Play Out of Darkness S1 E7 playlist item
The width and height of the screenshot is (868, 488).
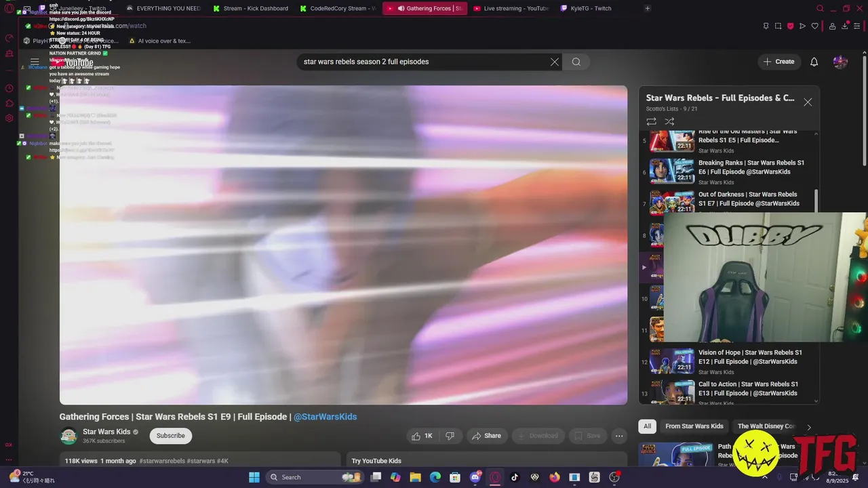[729, 202]
